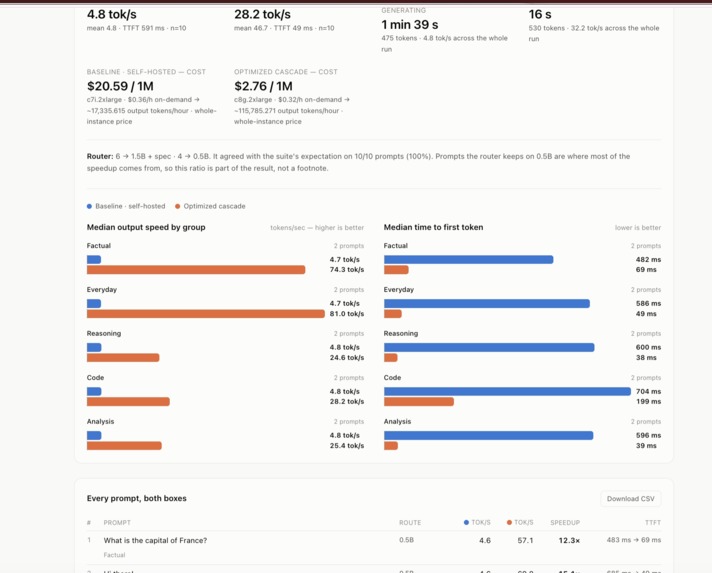Click the 'Every prompt, both boxes' heading

point(137,498)
